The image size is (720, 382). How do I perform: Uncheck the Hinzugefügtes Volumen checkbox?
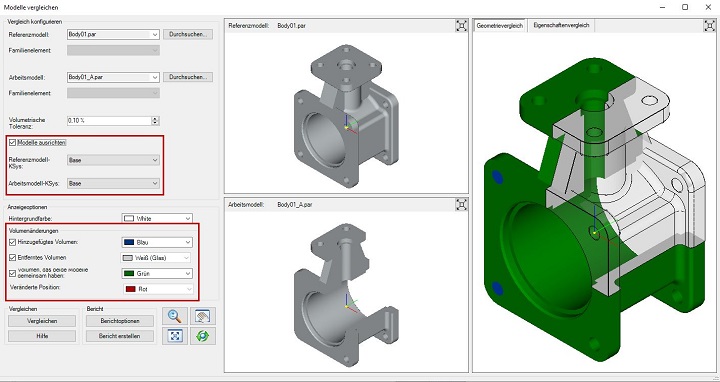(12, 242)
